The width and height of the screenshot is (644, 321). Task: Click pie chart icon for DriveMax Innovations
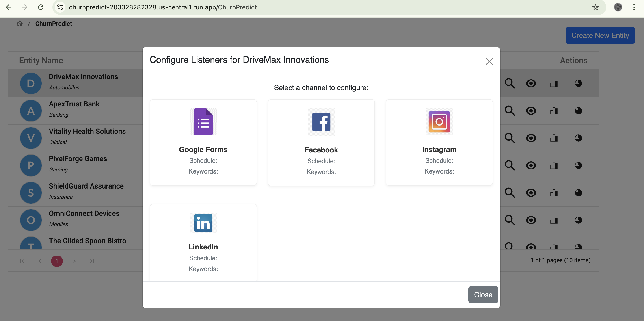click(x=578, y=83)
